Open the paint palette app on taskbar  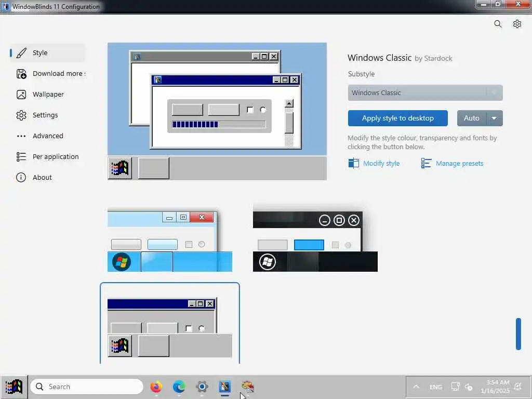248,387
